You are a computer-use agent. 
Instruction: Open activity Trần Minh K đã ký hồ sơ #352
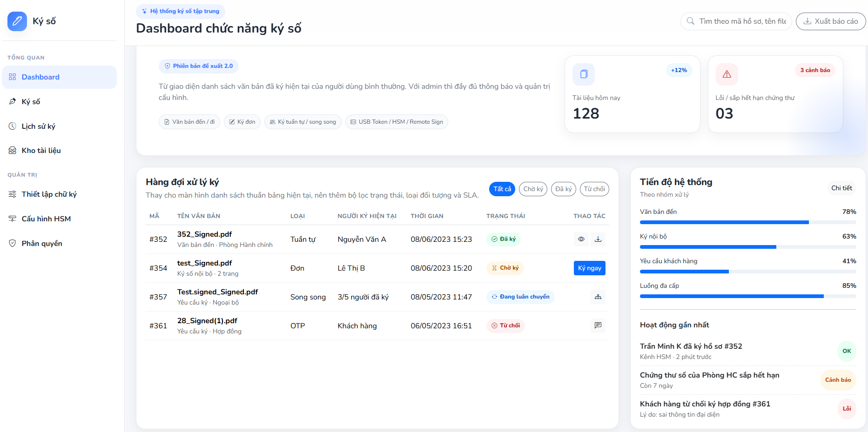pyautogui.click(x=691, y=346)
